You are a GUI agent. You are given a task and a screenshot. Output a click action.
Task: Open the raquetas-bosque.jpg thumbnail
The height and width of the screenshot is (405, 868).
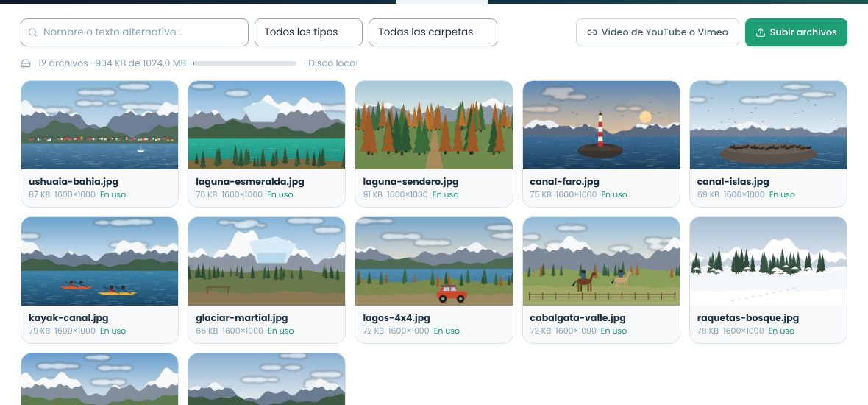[768, 261]
